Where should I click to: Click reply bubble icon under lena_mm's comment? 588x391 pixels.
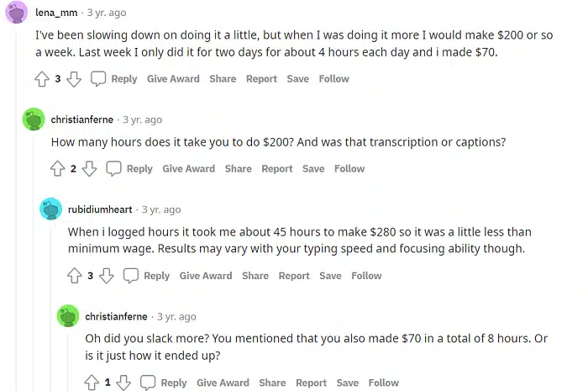pyautogui.click(x=98, y=79)
